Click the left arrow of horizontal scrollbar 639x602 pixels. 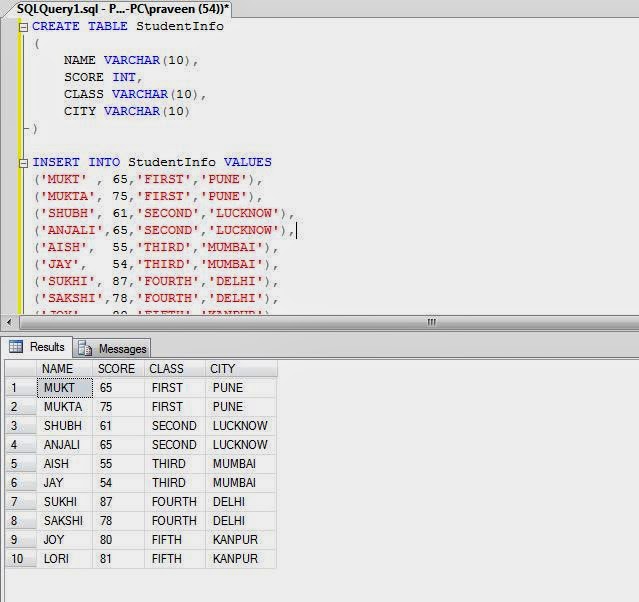pyautogui.click(x=9, y=323)
